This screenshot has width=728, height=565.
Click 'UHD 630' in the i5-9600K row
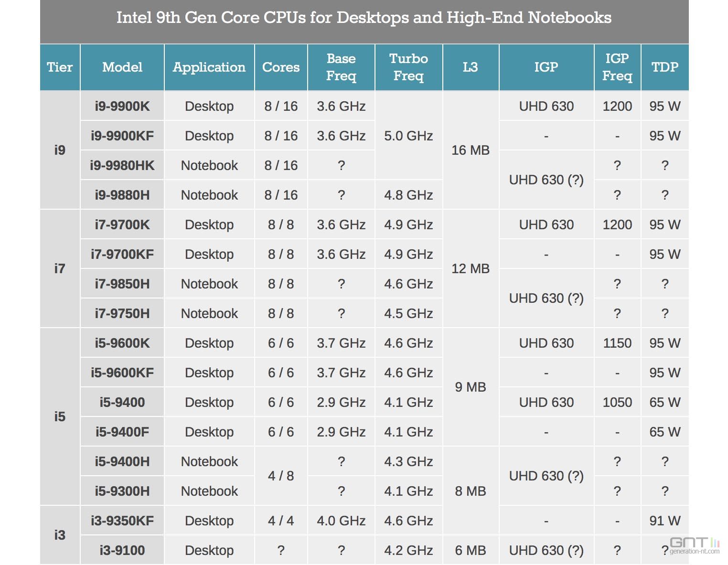click(546, 343)
